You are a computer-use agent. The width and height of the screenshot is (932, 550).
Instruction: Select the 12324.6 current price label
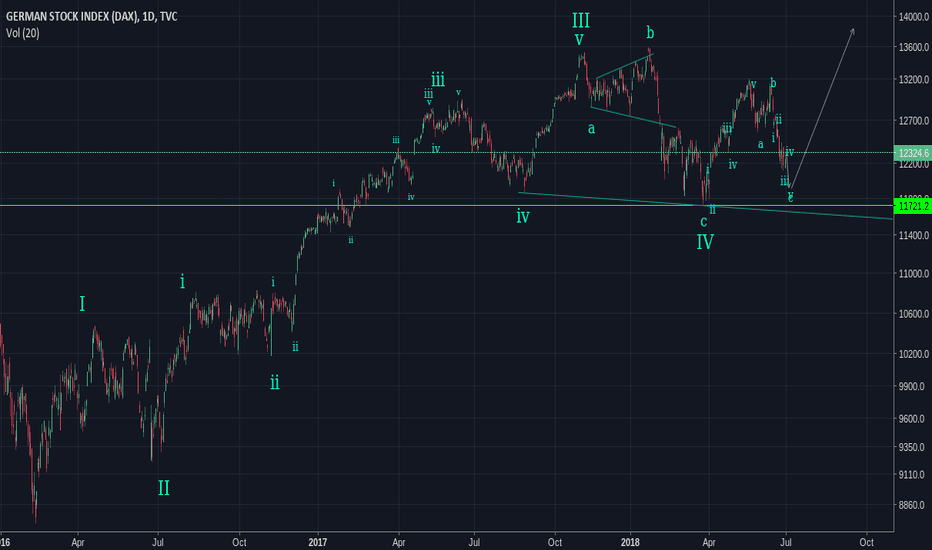click(912, 153)
